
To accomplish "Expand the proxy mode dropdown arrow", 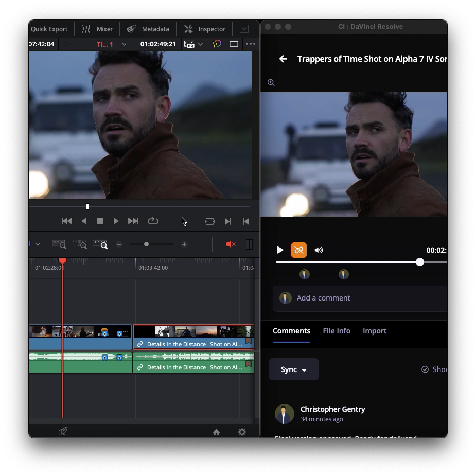I will 200,44.
